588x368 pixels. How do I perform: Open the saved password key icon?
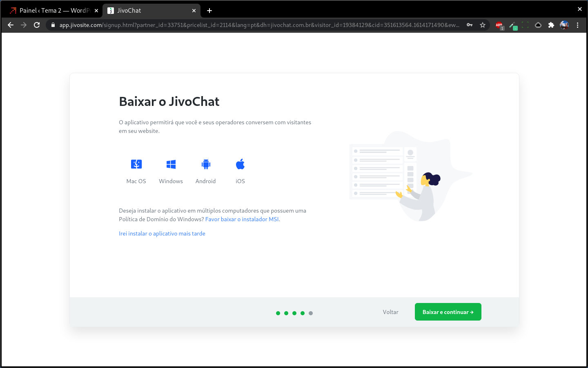470,25
